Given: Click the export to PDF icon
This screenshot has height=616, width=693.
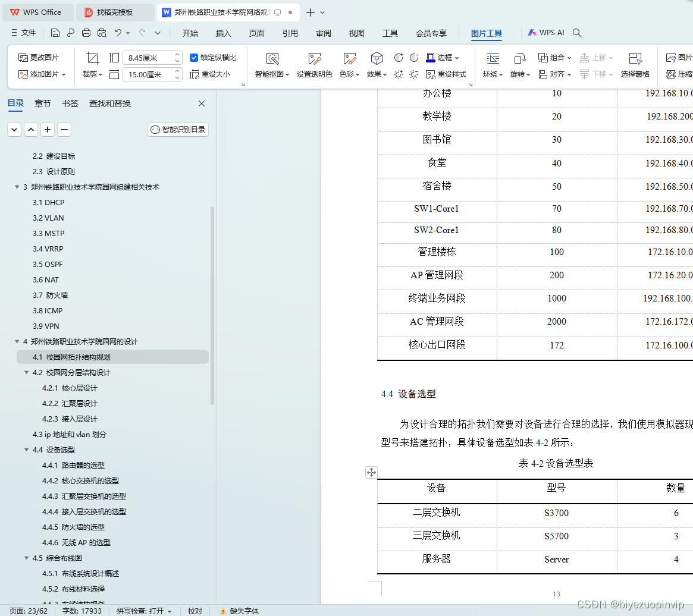Looking at the screenshot, I should (71, 33).
